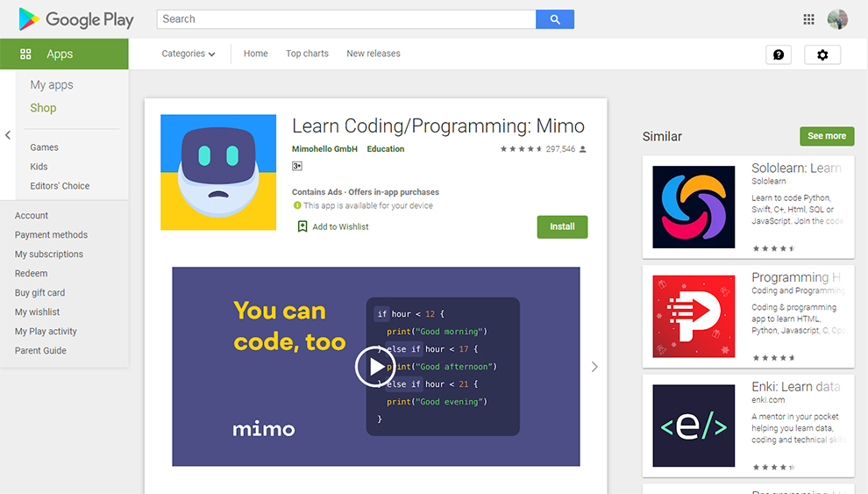Open the Programming Hub title
Image resolution: width=868 pixels, height=494 pixels.
coord(796,277)
